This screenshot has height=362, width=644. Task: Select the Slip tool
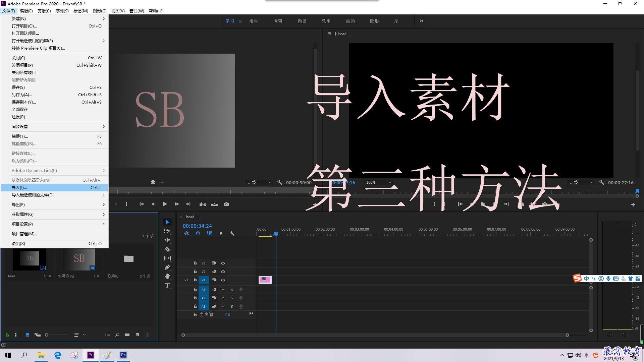coord(167,258)
